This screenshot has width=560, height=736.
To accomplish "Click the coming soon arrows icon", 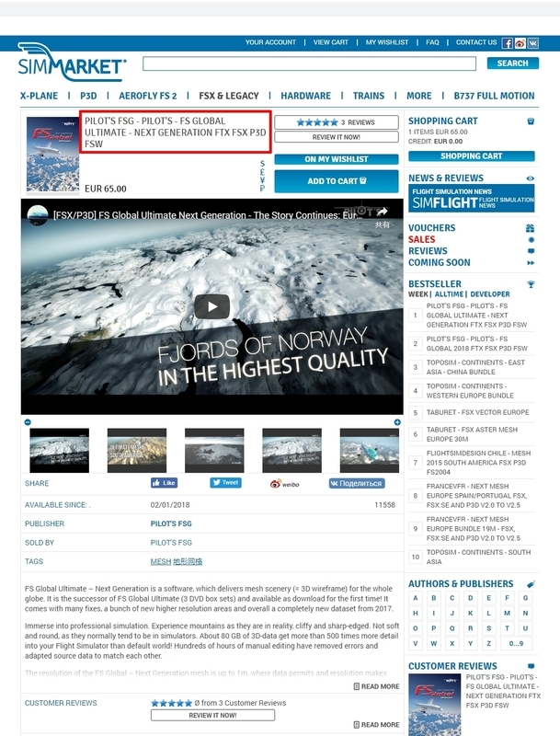I will pos(531,263).
